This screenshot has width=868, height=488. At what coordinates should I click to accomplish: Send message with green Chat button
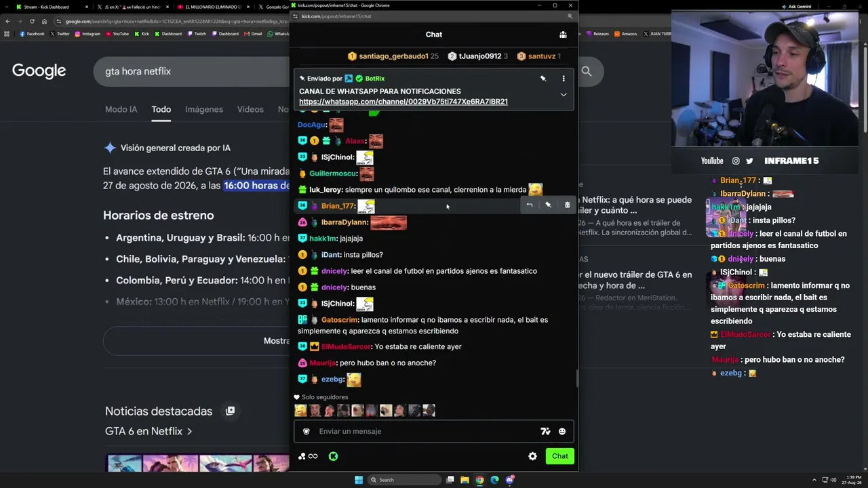pos(559,456)
